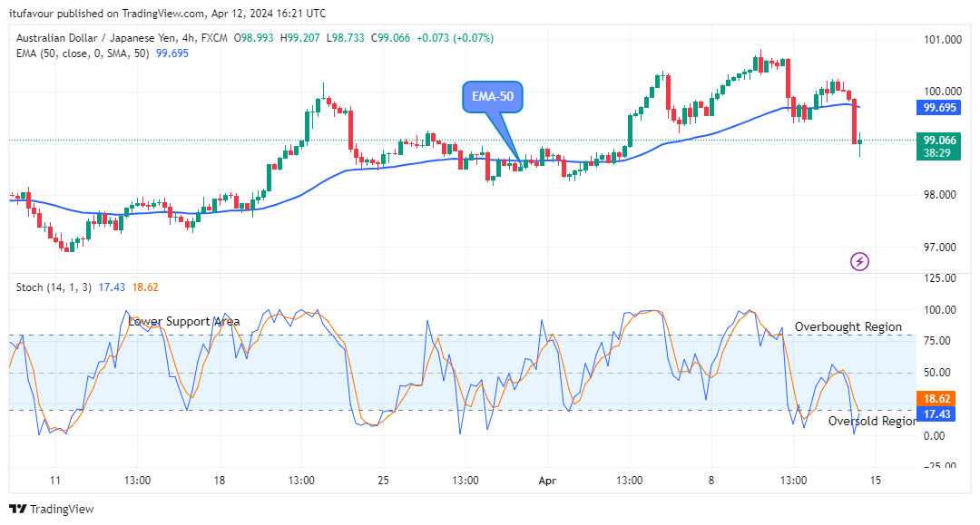Click the Oversold Region text label
The image size is (980, 525).
pyautogui.click(x=873, y=421)
